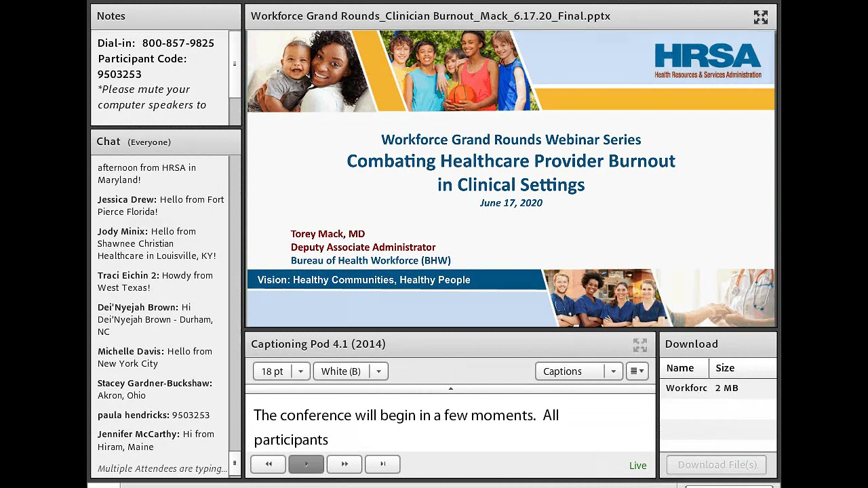Sort files by Size column header
This screenshot has width=868, height=488.
coord(743,368)
